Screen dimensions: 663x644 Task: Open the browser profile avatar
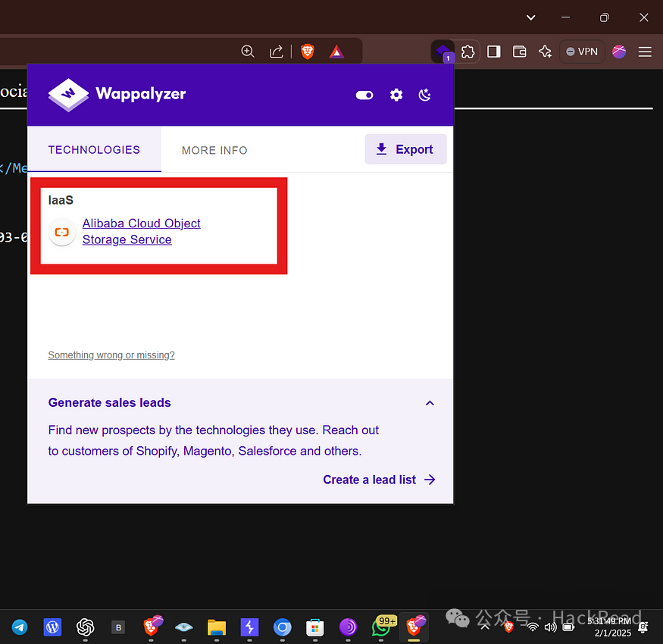619,52
